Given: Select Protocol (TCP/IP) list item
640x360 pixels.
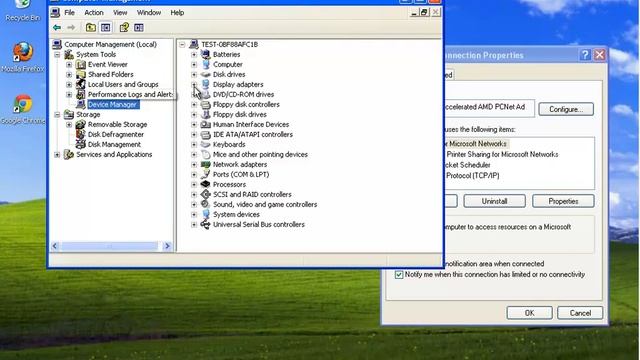Looking at the screenshot, I should coord(473,176).
